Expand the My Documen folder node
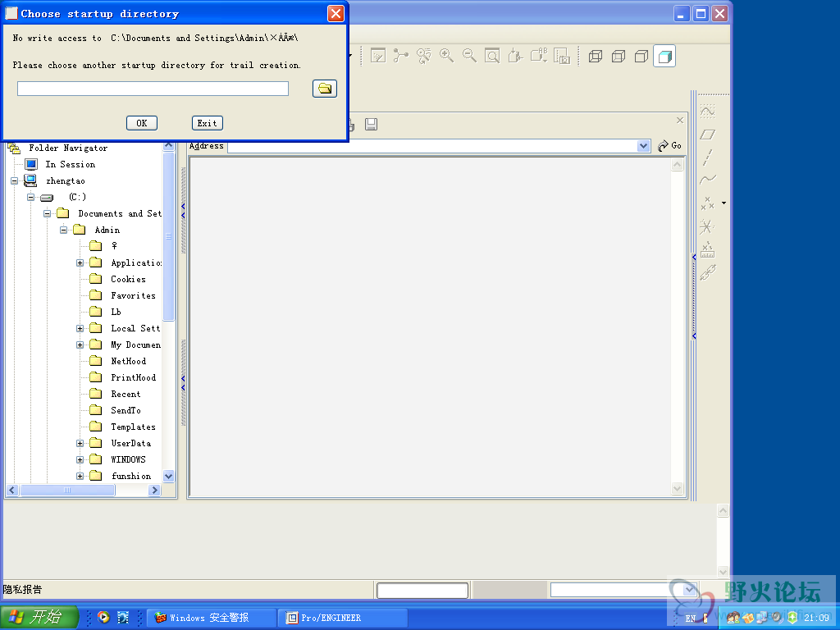The height and width of the screenshot is (630, 840). click(80, 345)
